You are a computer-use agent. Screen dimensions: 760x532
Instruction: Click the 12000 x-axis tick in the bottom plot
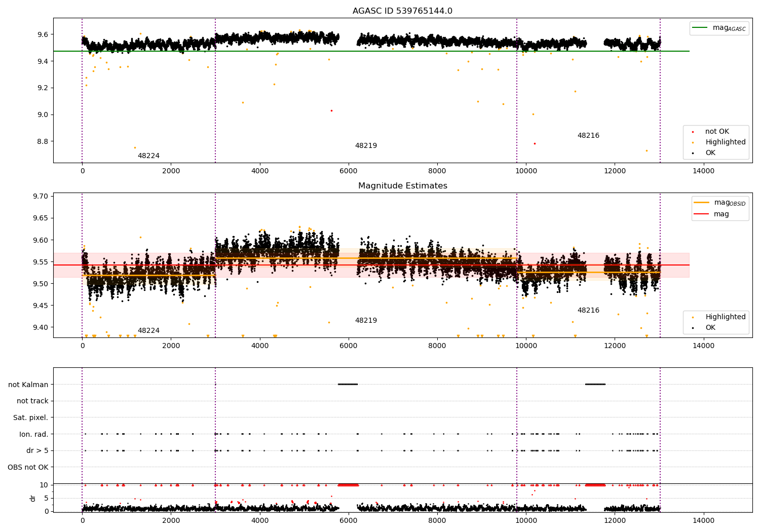point(615,521)
